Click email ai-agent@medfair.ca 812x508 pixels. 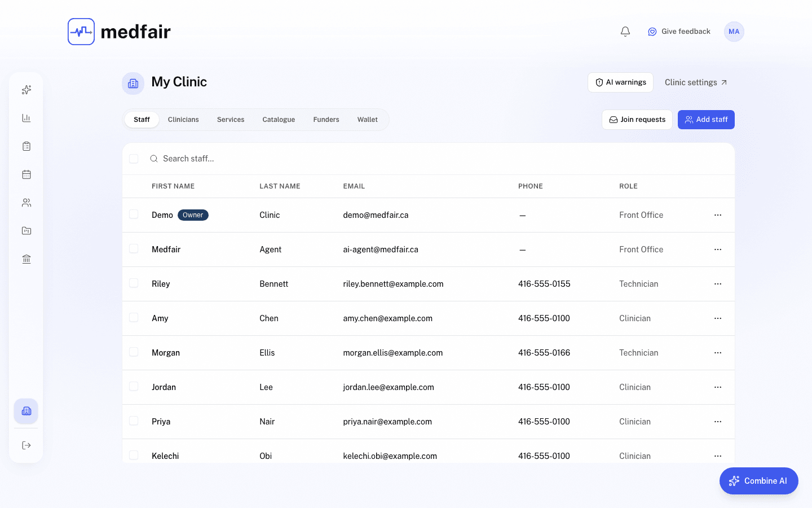coord(381,249)
